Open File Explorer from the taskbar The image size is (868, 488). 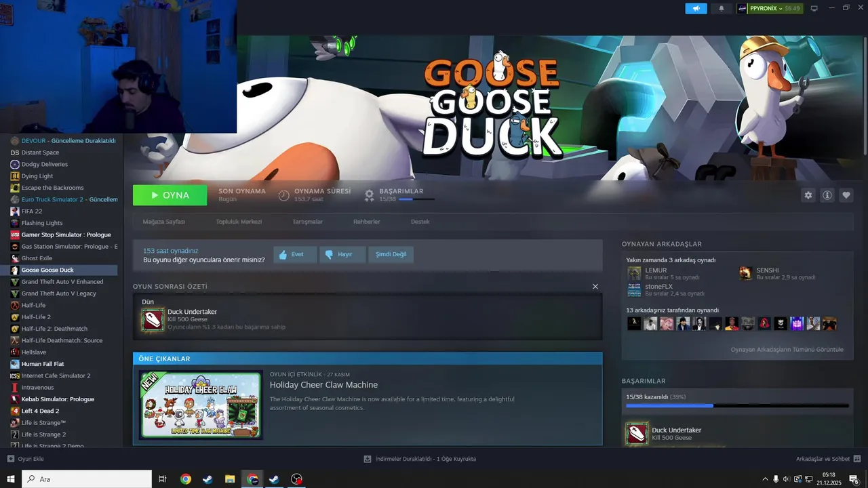tap(230, 479)
